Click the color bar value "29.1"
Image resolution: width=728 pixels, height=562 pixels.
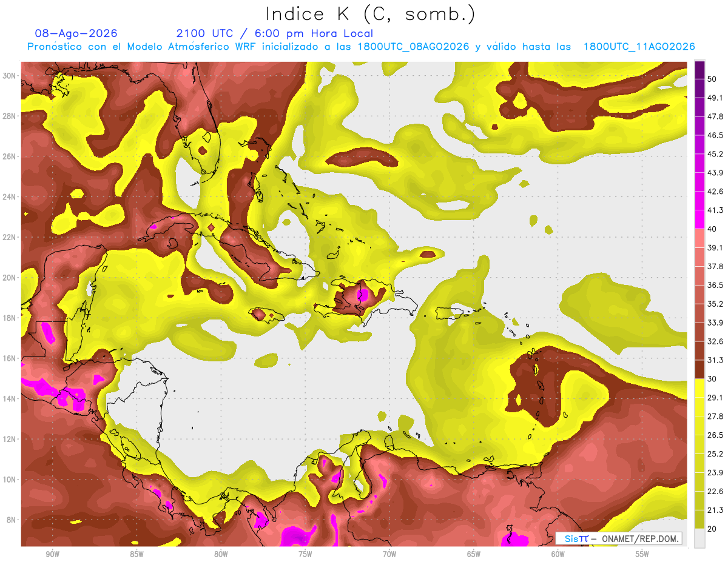click(x=715, y=398)
